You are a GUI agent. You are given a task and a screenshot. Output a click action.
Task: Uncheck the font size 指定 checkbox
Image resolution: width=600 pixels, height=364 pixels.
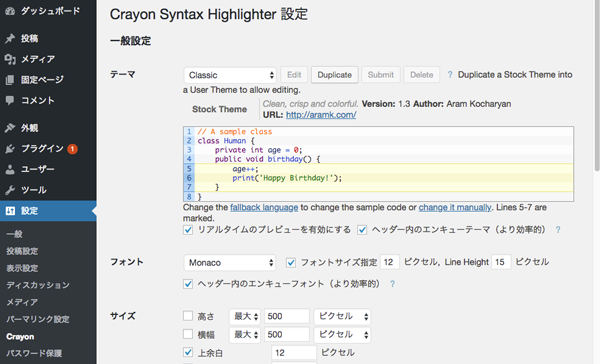[291, 263]
